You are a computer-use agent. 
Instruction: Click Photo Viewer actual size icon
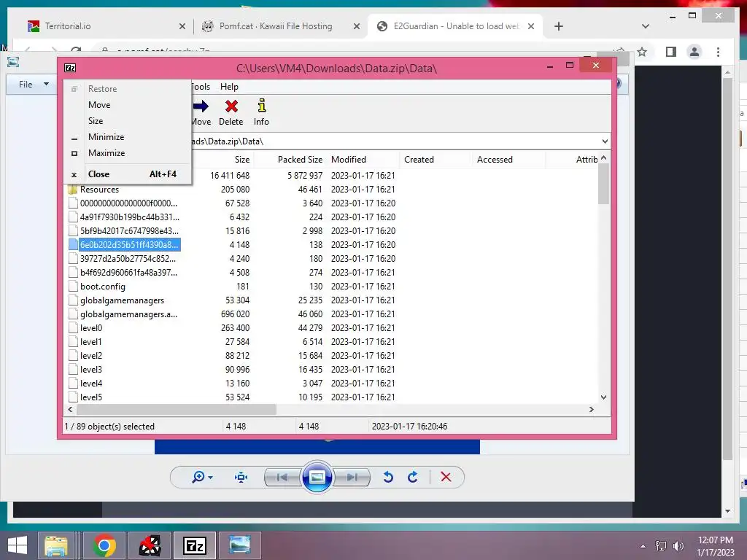coord(241,477)
